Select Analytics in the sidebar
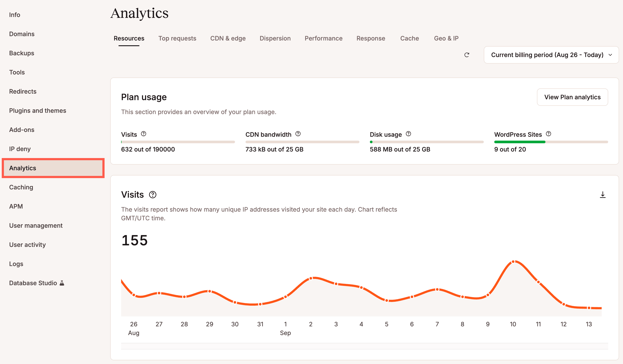623x364 pixels. click(x=53, y=168)
